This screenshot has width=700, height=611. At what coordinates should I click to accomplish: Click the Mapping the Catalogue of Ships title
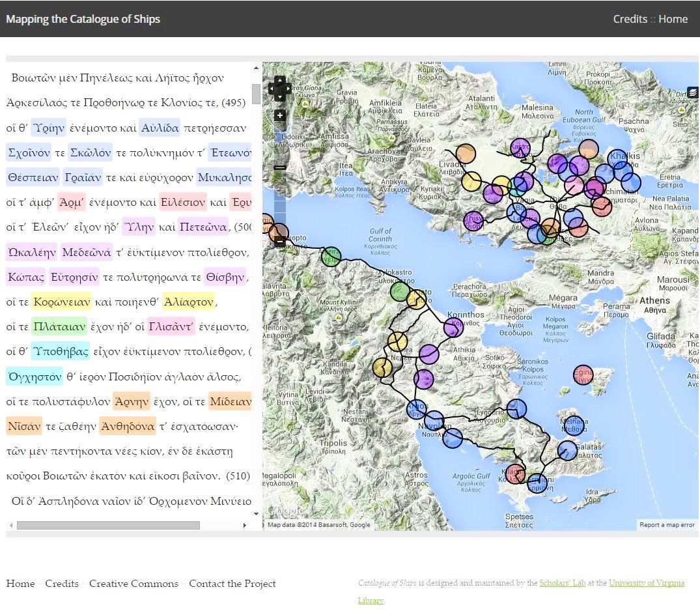(x=83, y=19)
